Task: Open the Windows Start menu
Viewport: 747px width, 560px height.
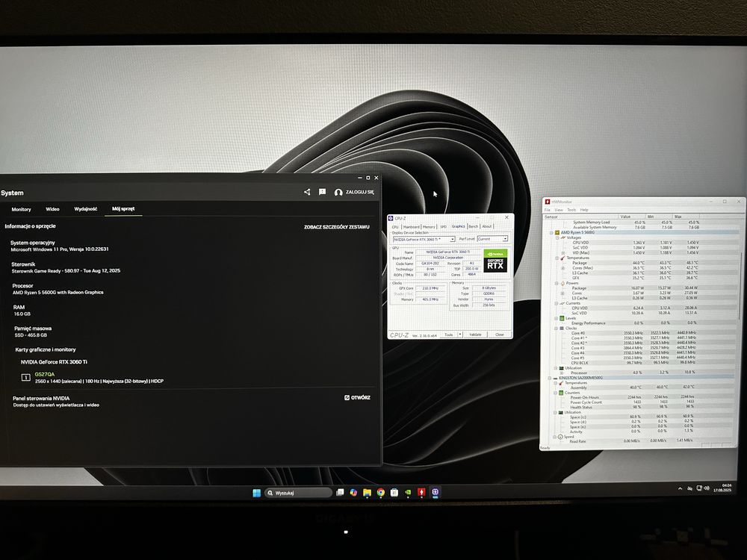Action: 256,493
